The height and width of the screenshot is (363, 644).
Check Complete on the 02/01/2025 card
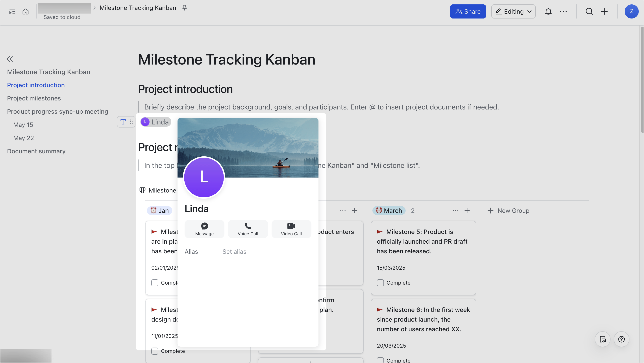[155, 283]
